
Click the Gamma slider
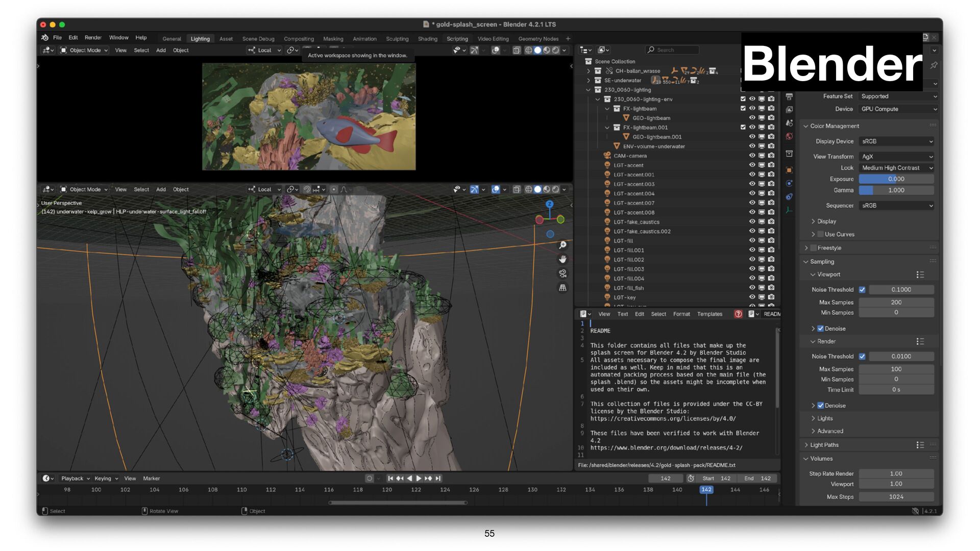click(x=896, y=190)
